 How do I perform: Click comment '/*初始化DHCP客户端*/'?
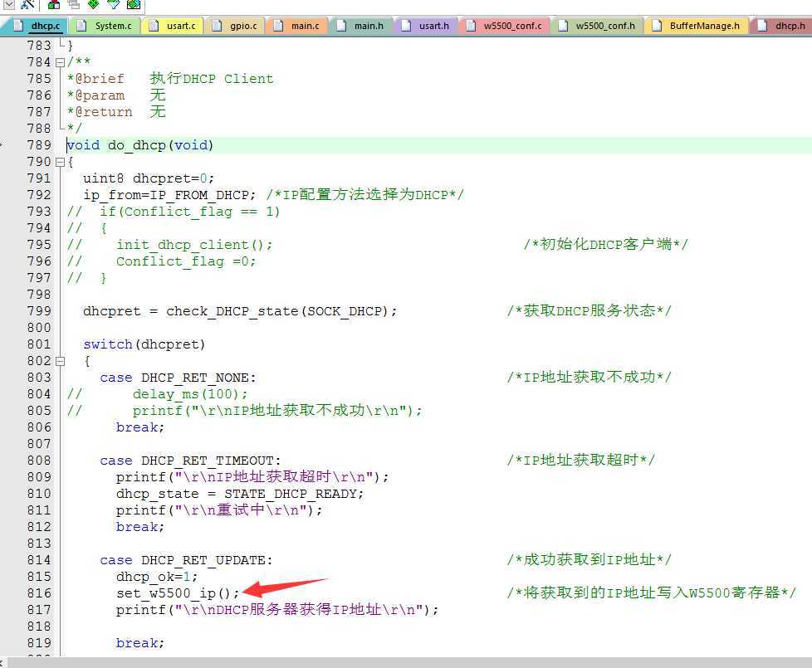pyautogui.click(x=606, y=244)
